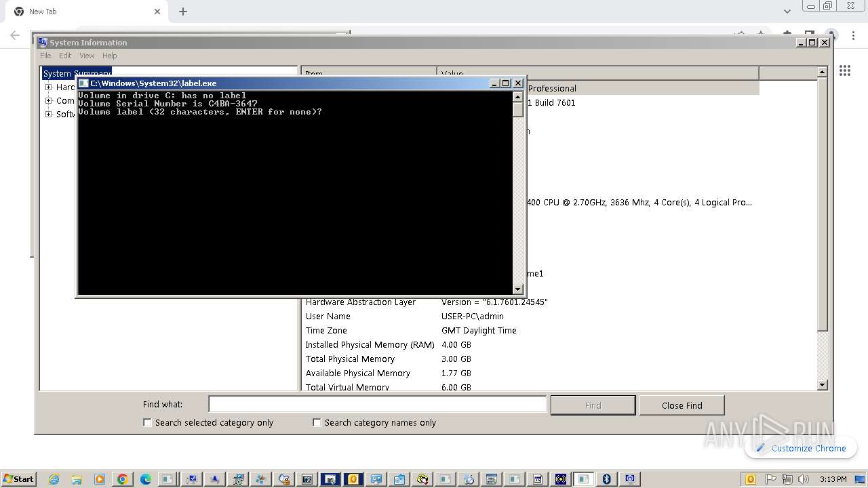
Task: Open the Chrome tab search chevron
Action: point(787,12)
